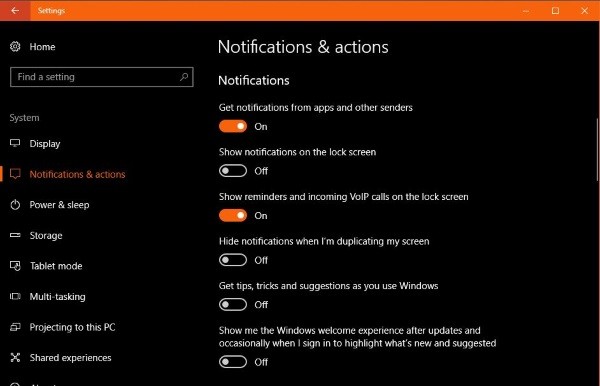Enable notifications on the lock screen

[233, 171]
